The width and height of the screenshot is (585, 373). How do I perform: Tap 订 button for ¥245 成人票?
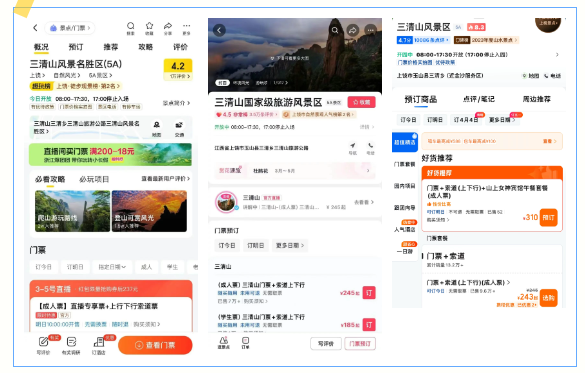pos(369,293)
